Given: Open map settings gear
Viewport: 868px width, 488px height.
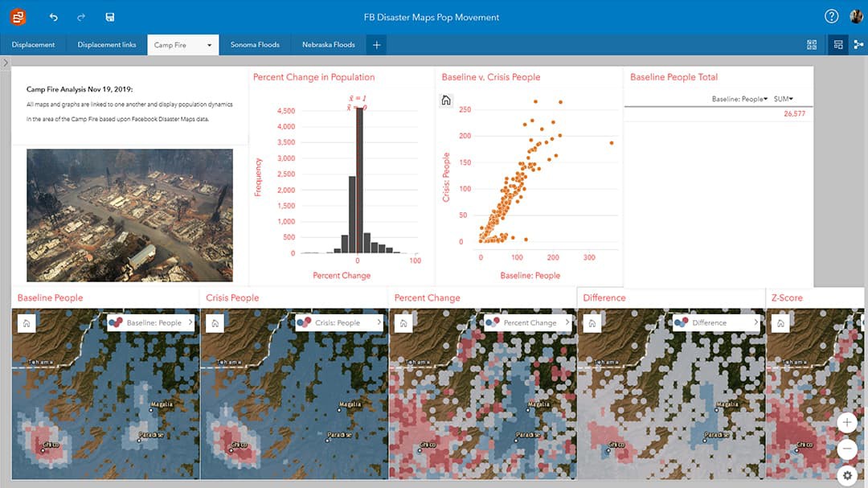Looking at the screenshot, I should point(847,475).
